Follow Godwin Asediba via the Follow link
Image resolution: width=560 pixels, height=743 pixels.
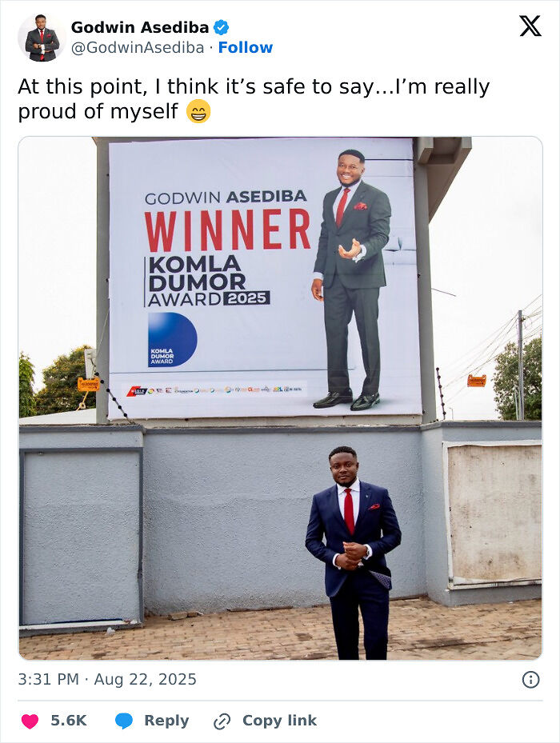(246, 48)
